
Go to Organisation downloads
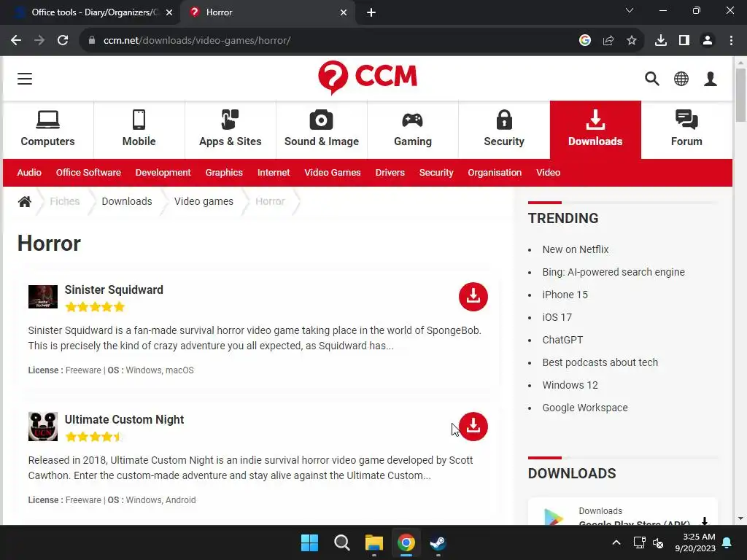(495, 172)
